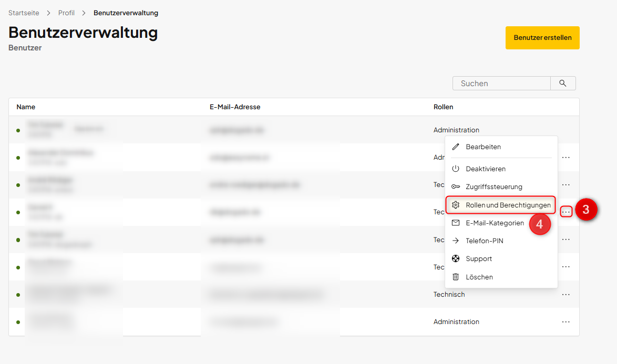The width and height of the screenshot is (617, 364).
Task: Click the lifebuoy icon beside Support
Action: click(x=456, y=259)
